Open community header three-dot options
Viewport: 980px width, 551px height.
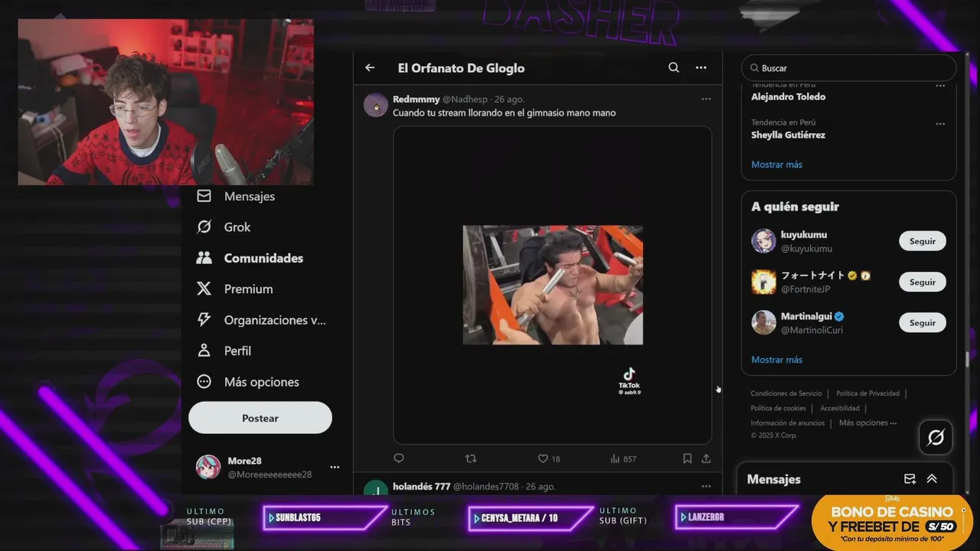701,67
